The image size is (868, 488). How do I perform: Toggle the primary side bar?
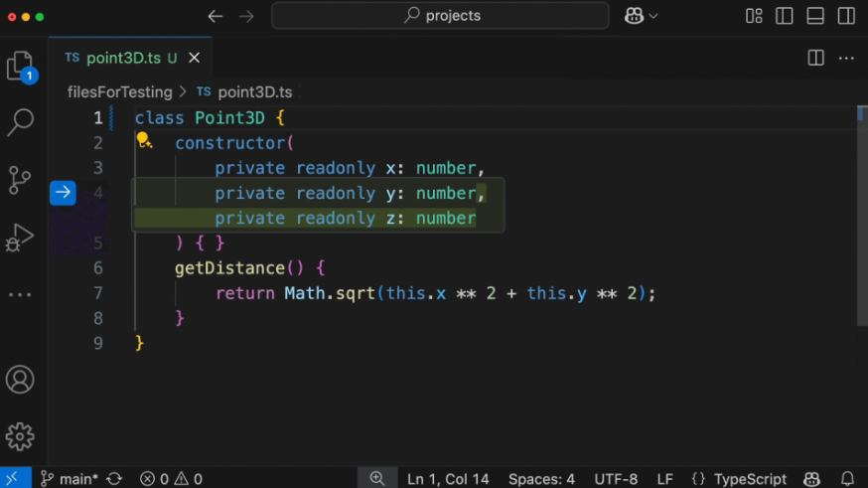[x=785, y=16]
